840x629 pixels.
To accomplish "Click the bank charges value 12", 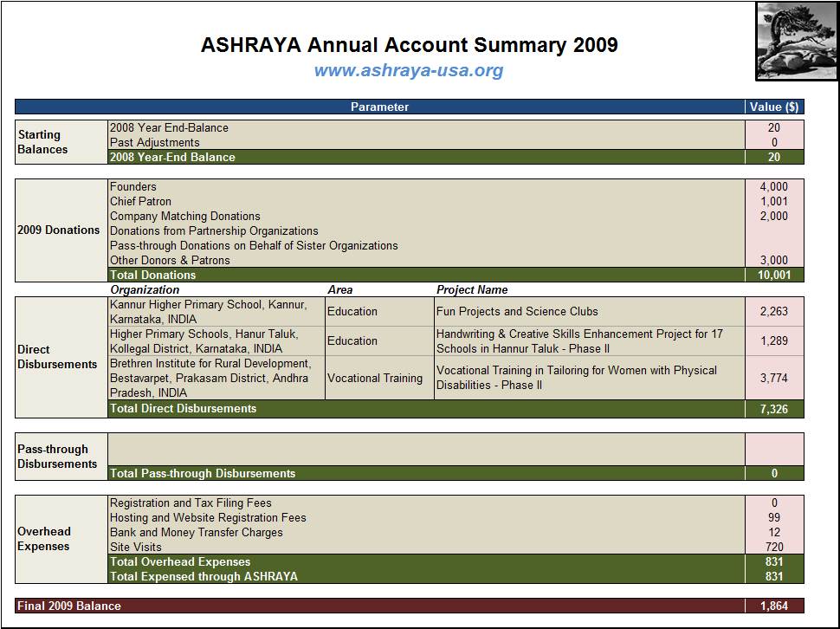I will coord(774,532).
